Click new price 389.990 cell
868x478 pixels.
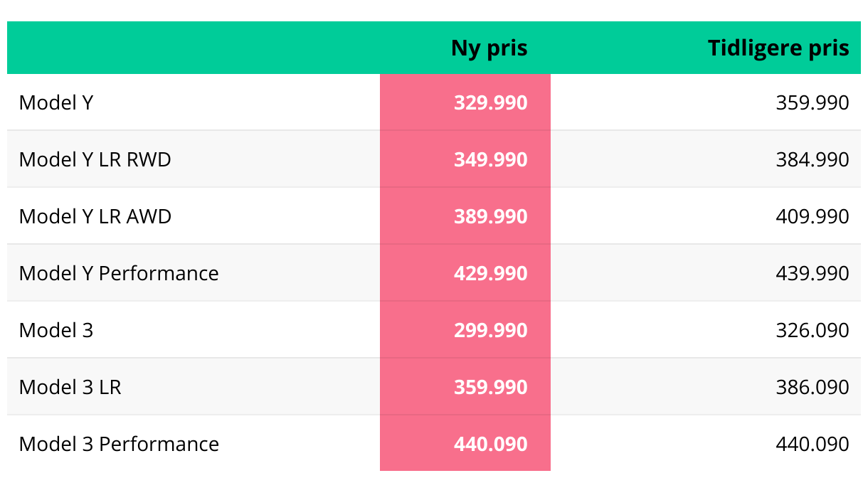point(491,216)
